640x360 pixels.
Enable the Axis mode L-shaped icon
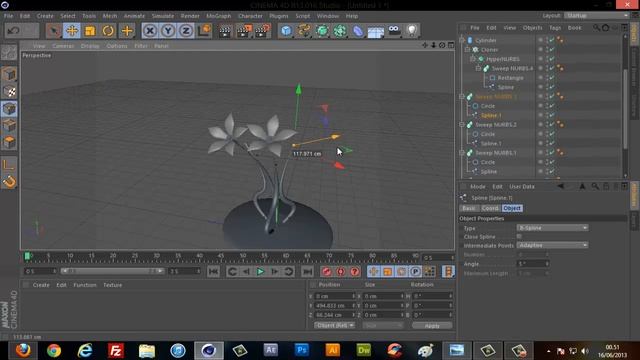click(x=9, y=164)
